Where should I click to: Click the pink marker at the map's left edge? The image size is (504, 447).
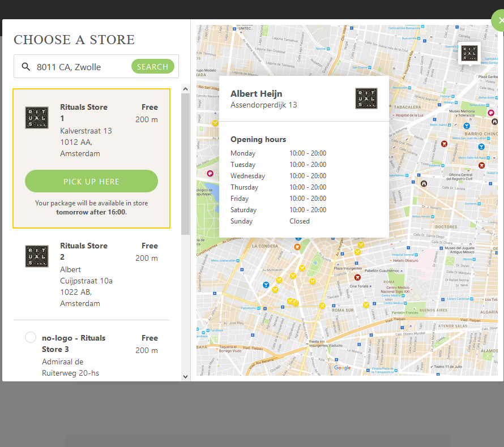click(210, 173)
